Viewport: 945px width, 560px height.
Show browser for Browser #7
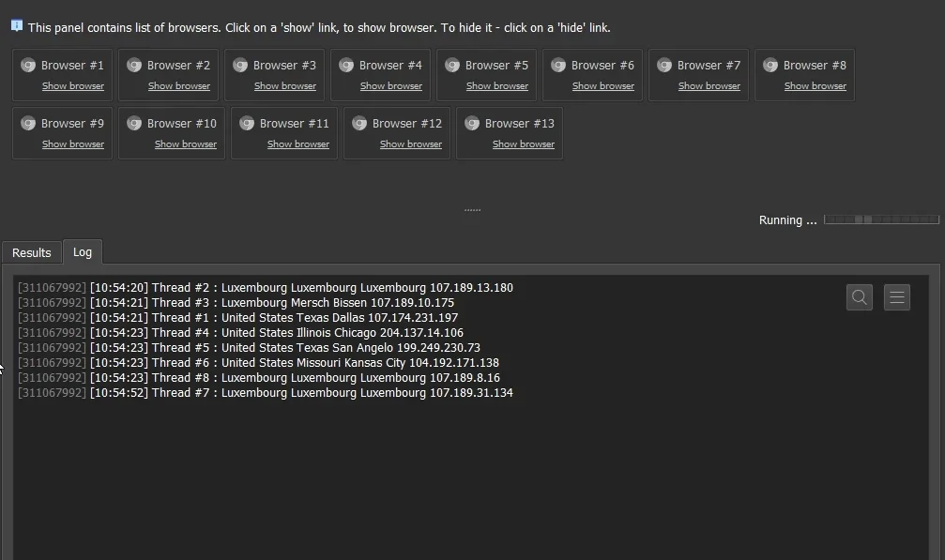tap(709, 86)
